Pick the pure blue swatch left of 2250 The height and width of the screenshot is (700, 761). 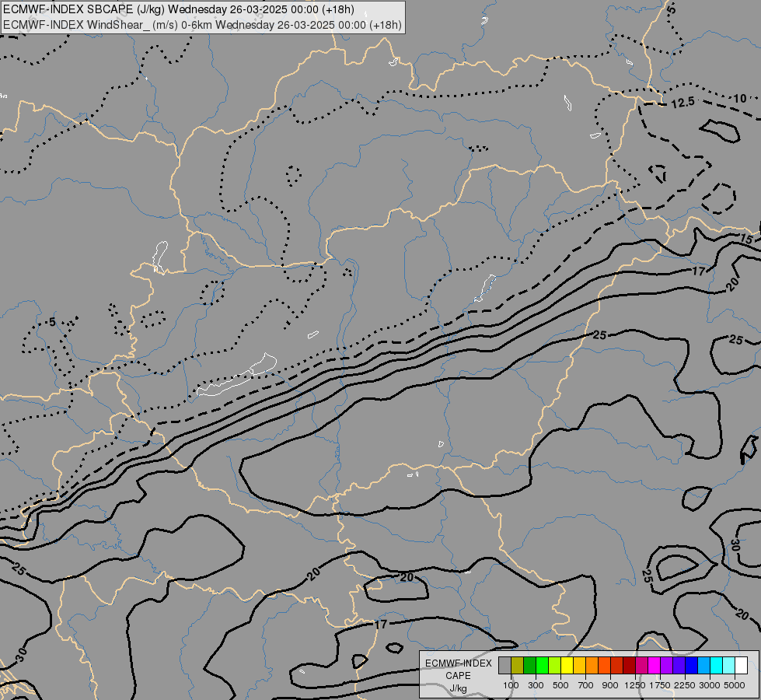[x=691, y=666]
